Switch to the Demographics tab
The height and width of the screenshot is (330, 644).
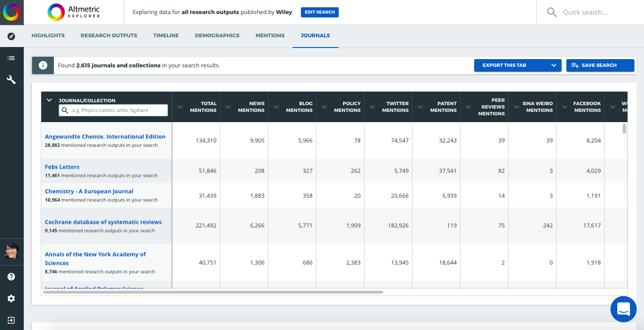click(217, 35)
